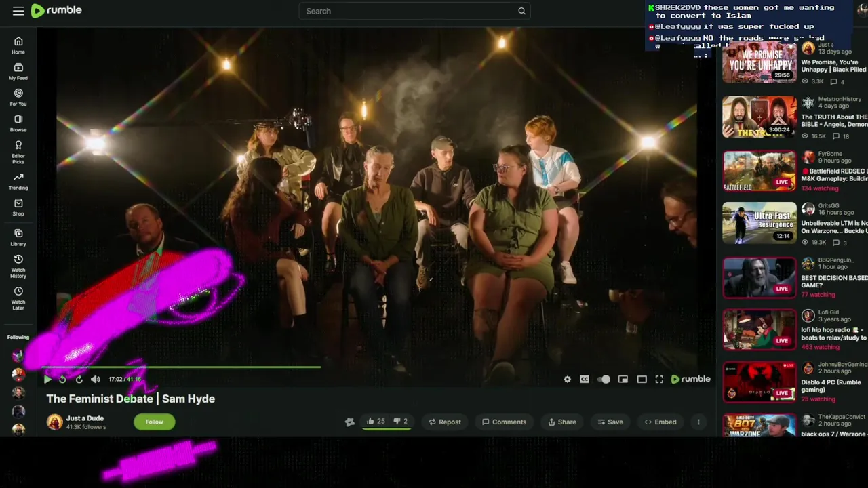Image resolution: width=868 pixels, height=488 pixels.
Task: Open Ultra Fast Resurgence thumbnail
Action: pos(759,223)
